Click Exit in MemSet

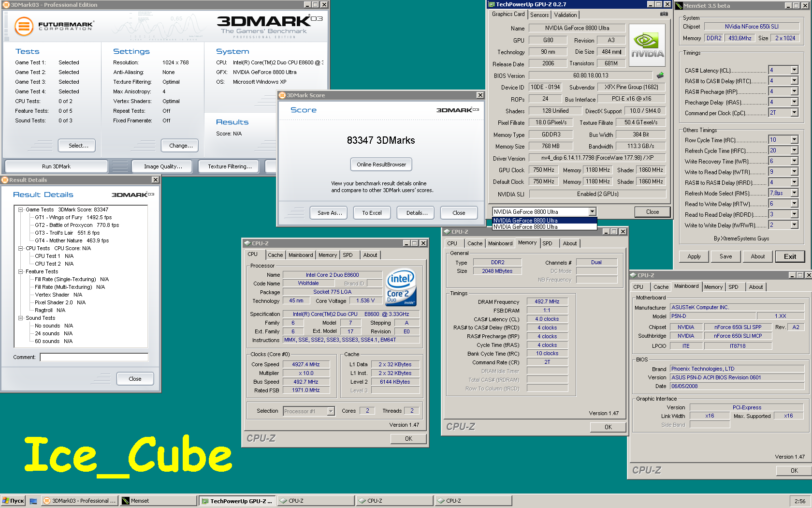790,256
